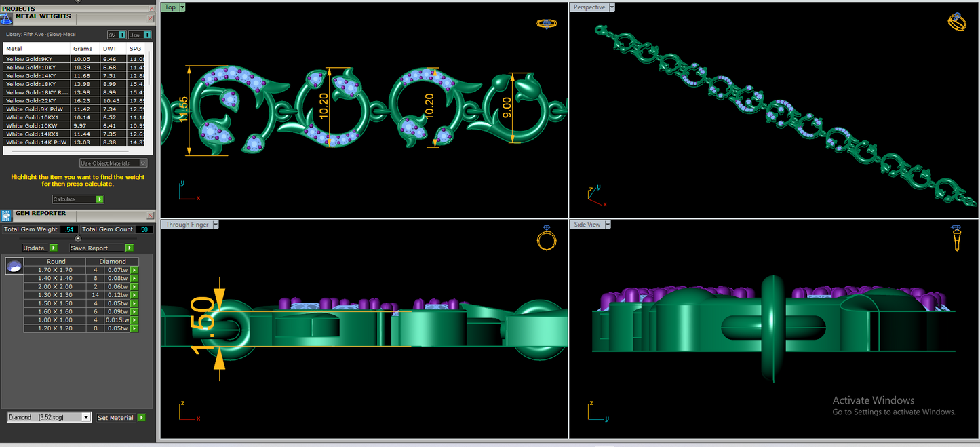Select the round diamond gem thumbnail
This screenshot has height=447, width=980.
14,266
